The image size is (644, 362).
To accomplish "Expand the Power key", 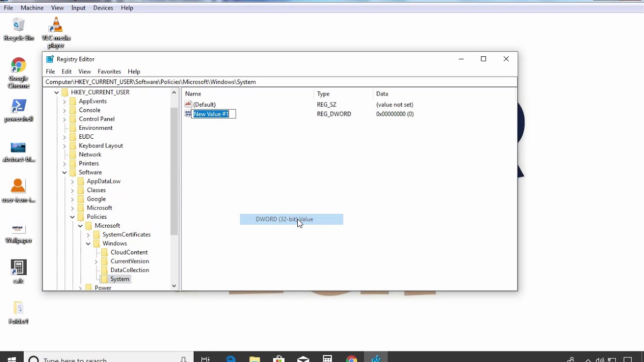I will (80, 288).
